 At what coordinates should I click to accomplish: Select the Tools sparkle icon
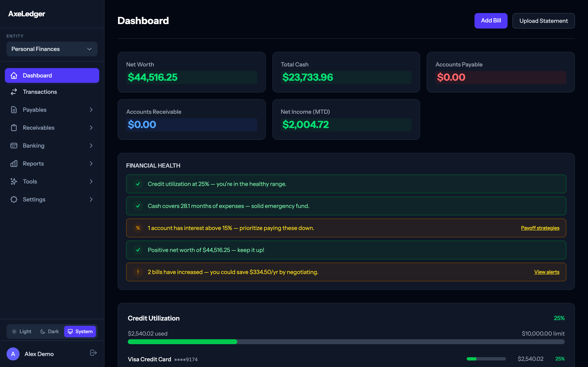(14, 181)
